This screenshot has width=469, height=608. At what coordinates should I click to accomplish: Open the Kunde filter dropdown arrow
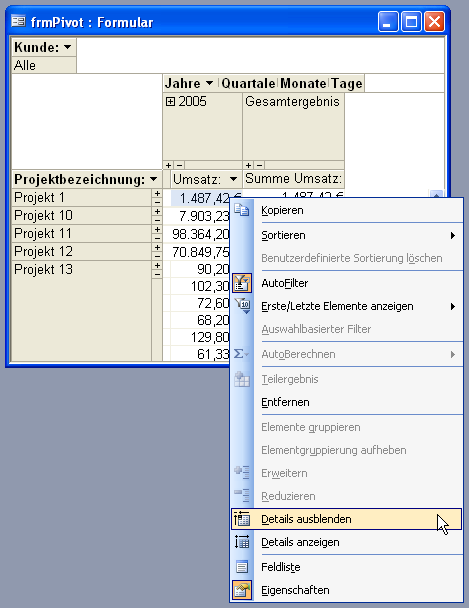pyautogui.click(x=68, y=47)
